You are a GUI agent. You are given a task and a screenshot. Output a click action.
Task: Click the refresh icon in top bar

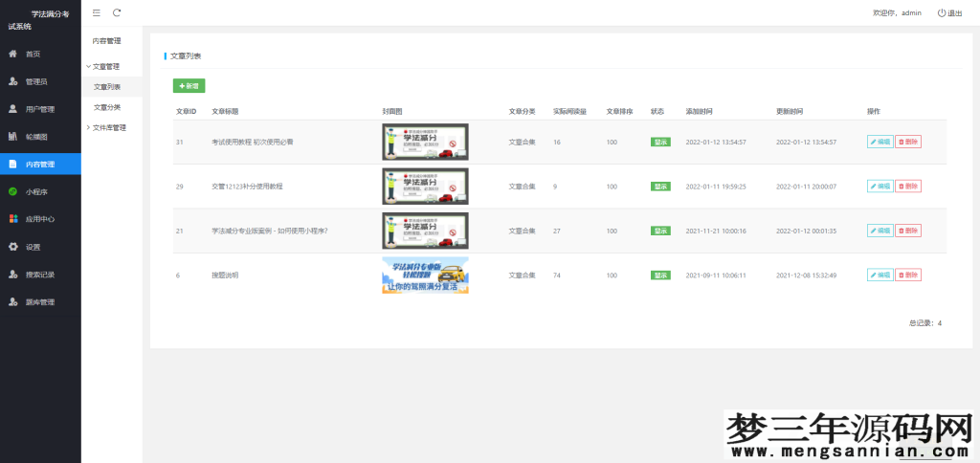click(117, 12)
